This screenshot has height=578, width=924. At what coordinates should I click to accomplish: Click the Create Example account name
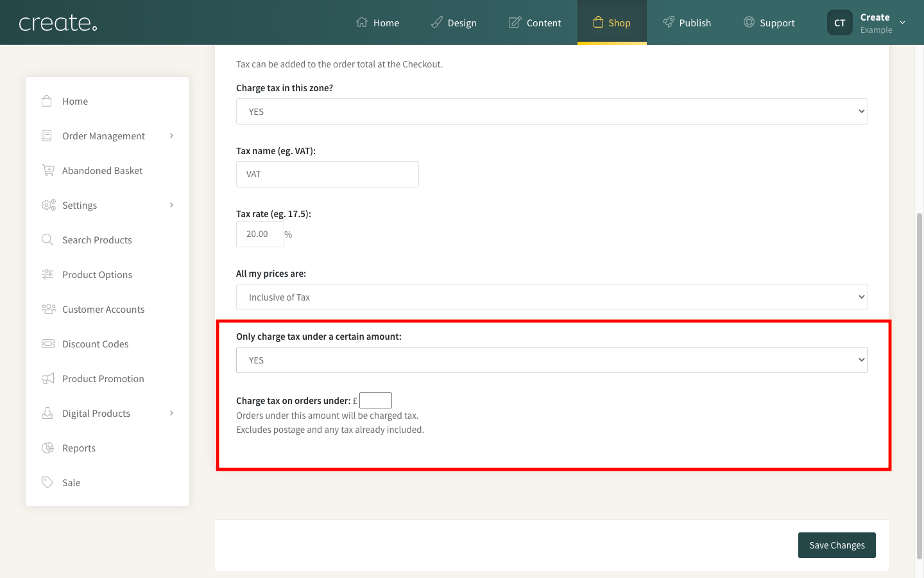pyautogui.click(x=876, y=23)
